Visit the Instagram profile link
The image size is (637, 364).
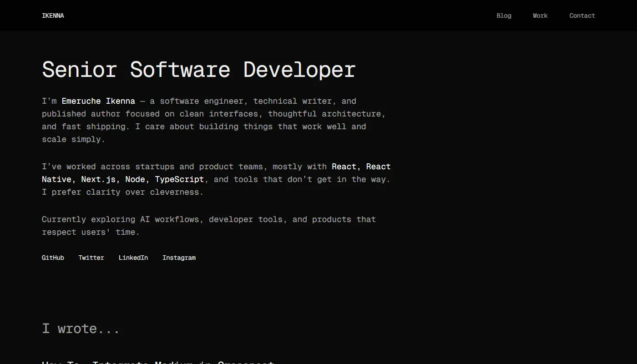179,258
